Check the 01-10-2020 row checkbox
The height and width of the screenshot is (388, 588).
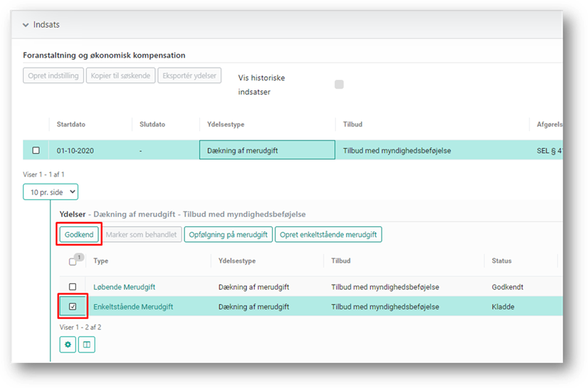coord(36,150)
